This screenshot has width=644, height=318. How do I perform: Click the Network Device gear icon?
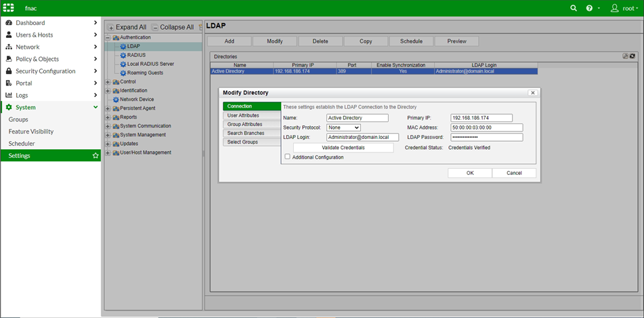[116, 100]
